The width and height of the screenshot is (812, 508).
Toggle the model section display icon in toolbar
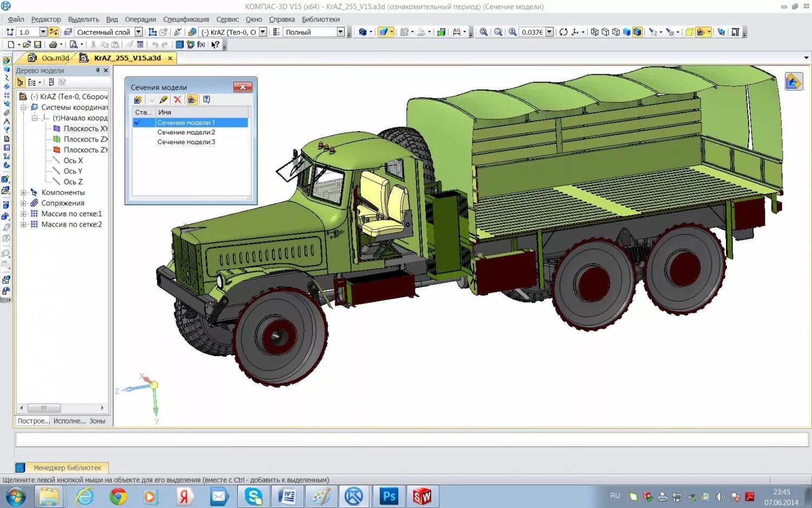click(701, 32)
